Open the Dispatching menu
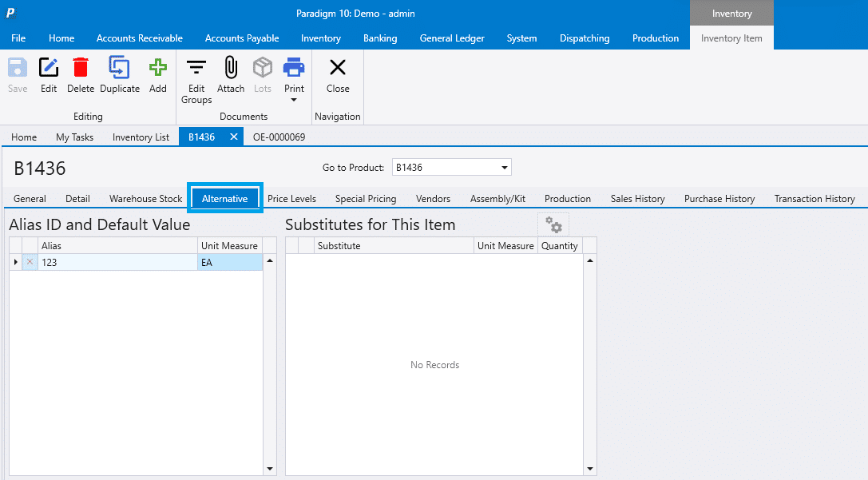Viewport: 868px width, 480px height. pyautogui.click(x=585, y=38)
